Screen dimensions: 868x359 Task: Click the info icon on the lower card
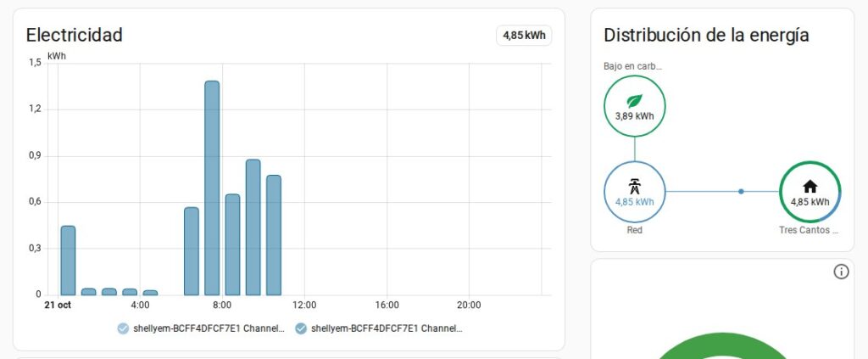tap(841, 272)
